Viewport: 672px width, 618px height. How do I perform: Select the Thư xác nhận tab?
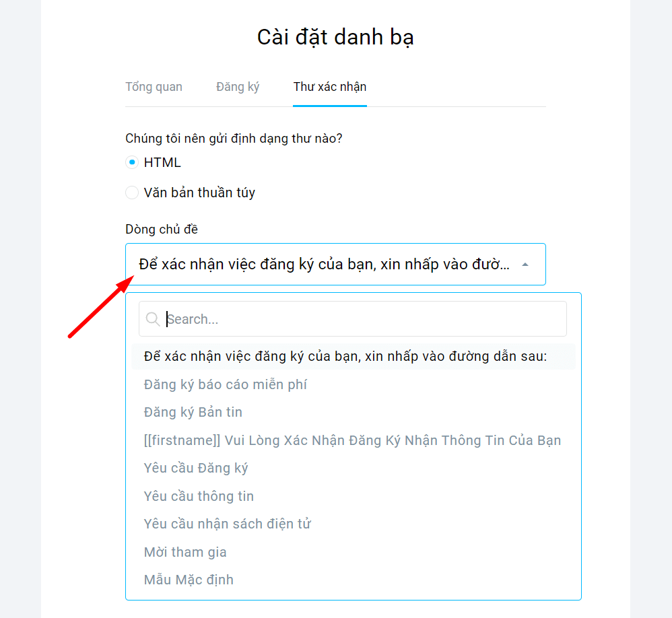tap(329, 87)
